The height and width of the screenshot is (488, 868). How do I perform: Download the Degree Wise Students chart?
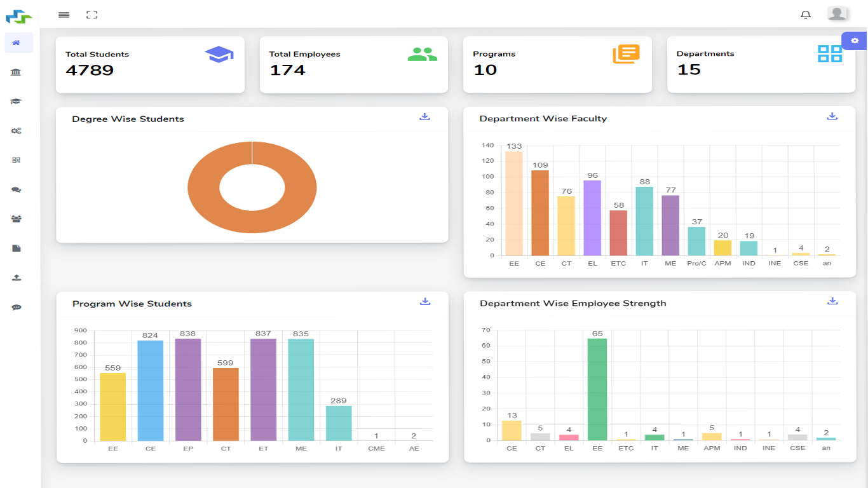point(424,117)
